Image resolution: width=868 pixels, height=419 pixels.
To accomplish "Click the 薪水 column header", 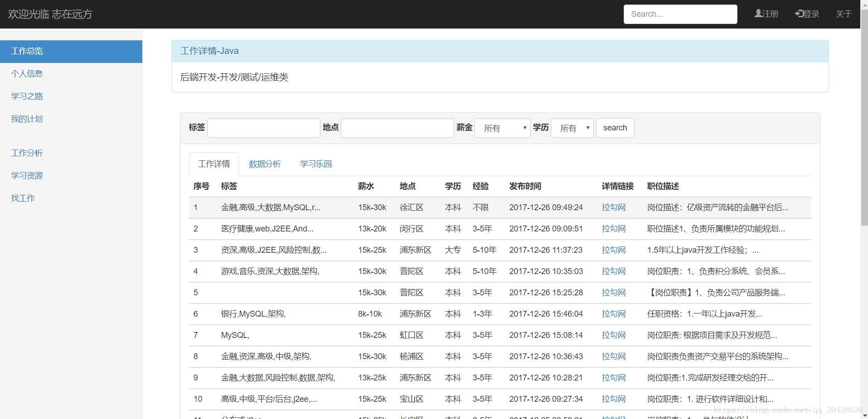I will pyautogui.click(x=366, y=186).
